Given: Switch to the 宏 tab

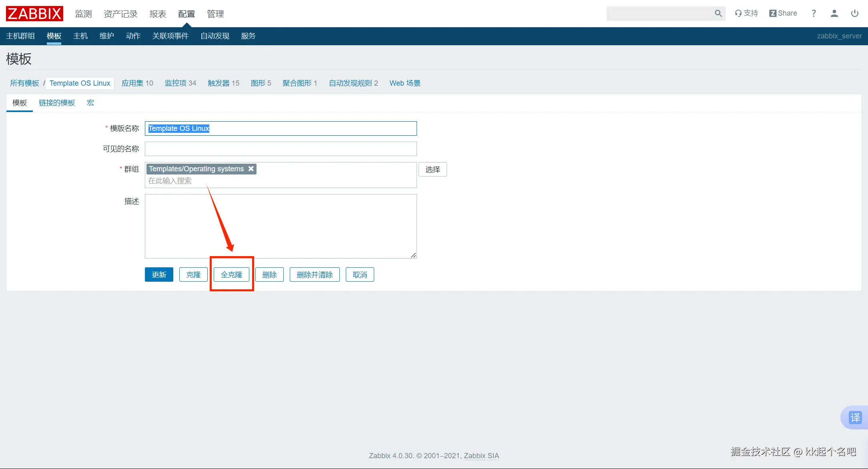Looking at the screenshot, I should (90, 103).
